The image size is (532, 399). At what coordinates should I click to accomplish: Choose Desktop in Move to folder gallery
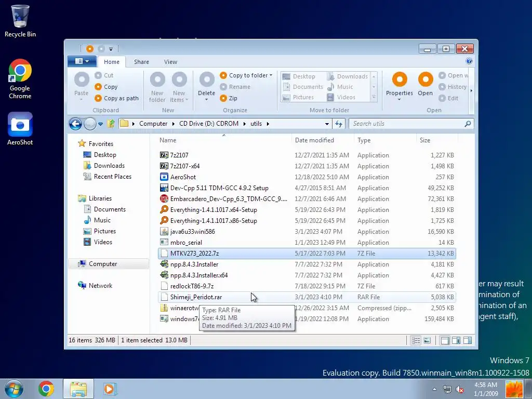tap(299, 77)
